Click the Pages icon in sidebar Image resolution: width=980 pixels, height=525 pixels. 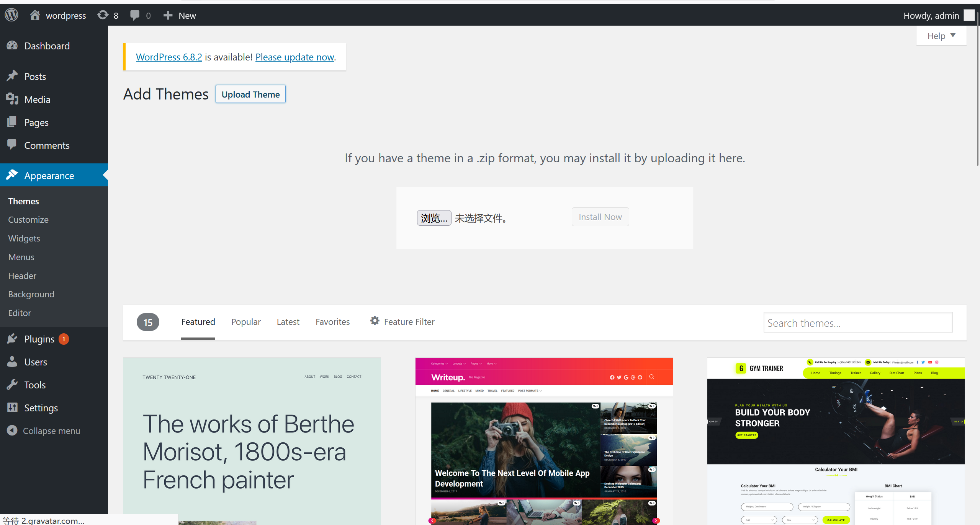[12, 122]
